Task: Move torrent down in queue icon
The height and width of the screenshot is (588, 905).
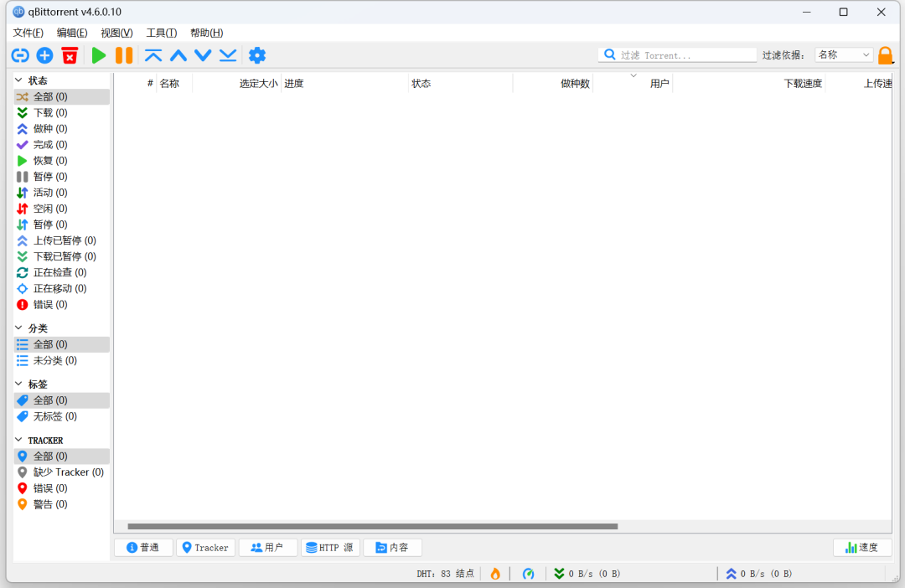Action: pyautogui.click(x=203, y=55)
